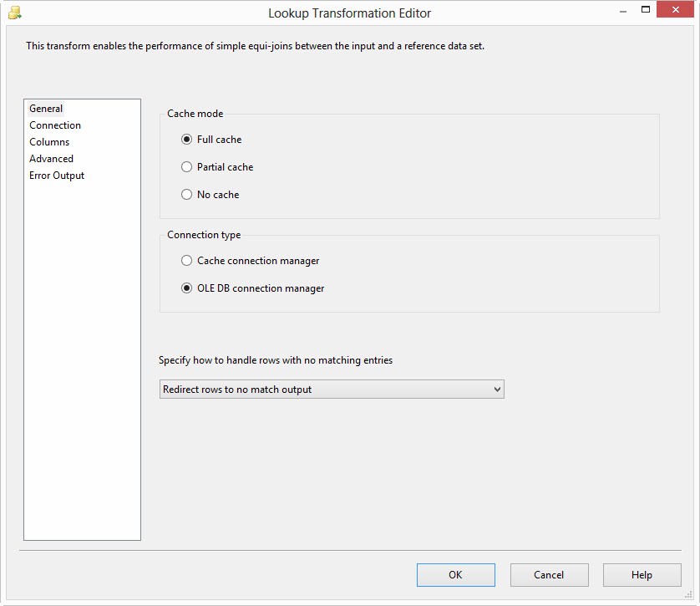Open Help for the editor
The image size is (700, 606).
tap(642, 575)
